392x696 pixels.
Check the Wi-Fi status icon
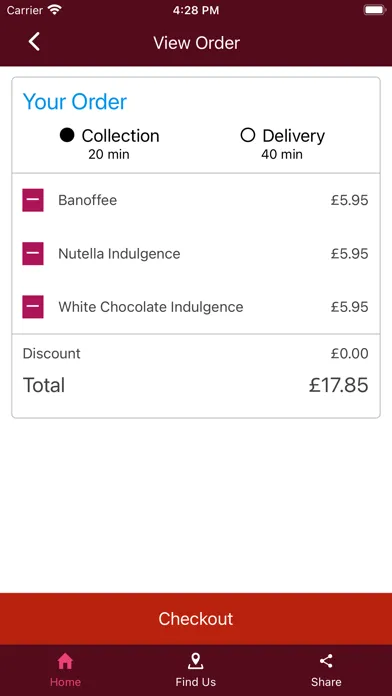click(x=55, y=10)
